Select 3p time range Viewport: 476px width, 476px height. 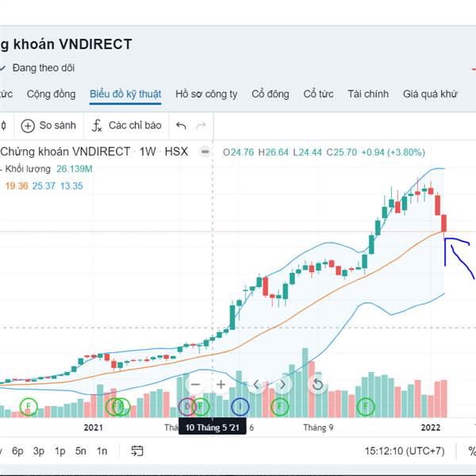point(39,451)
